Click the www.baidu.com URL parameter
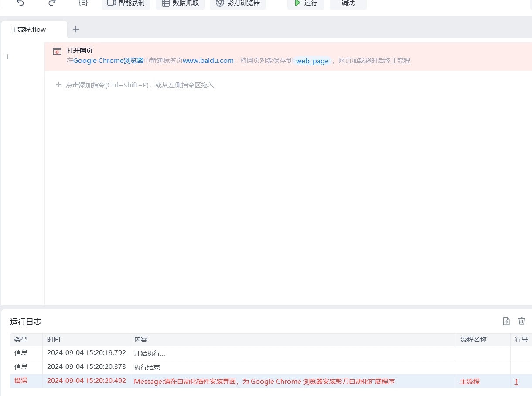 (x=208, y=61)
